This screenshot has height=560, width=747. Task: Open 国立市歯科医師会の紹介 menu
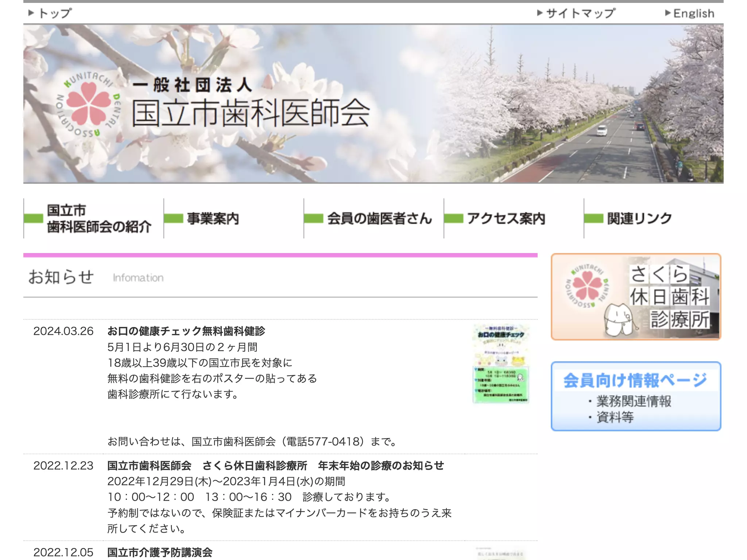point(94,218)
